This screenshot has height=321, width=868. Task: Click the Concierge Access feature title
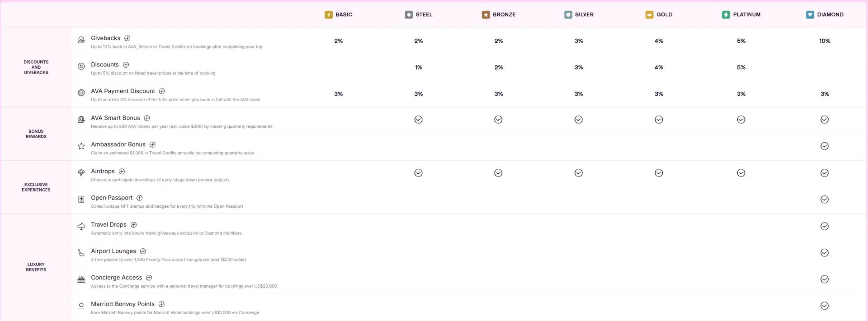117,278
